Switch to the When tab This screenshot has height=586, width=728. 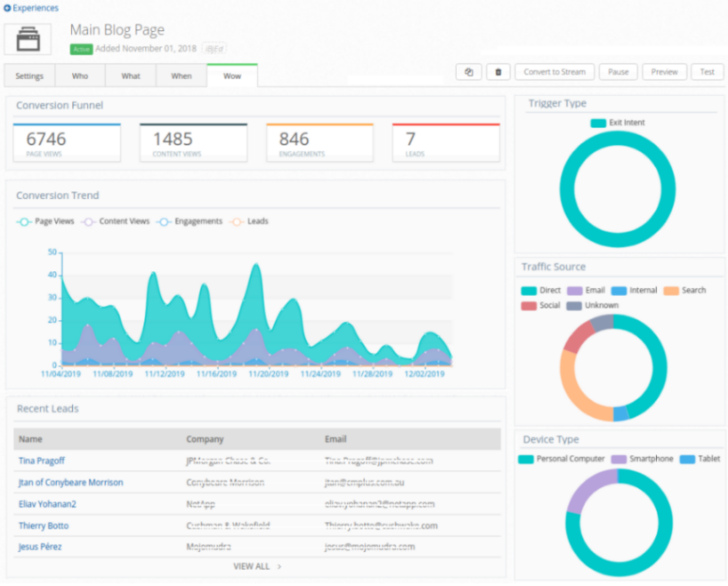181,76
